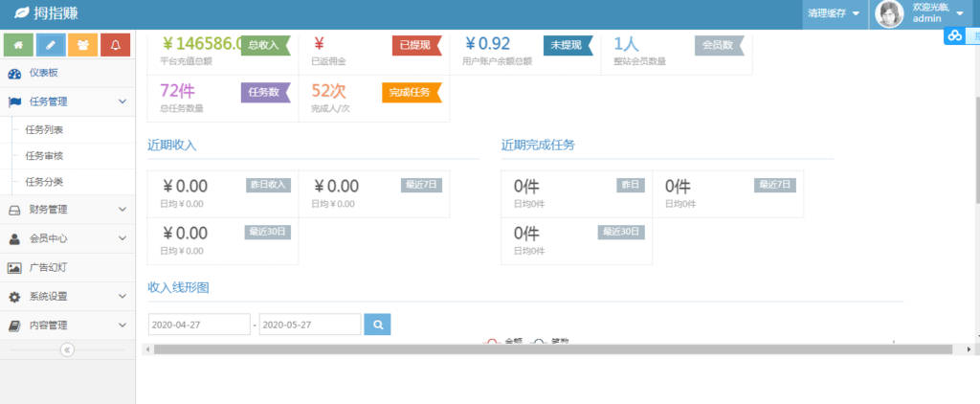This screenshot has width=980, height=404.
Task: Click the 昨日 tag under 近期完成任务
Action: click(630, 185)
